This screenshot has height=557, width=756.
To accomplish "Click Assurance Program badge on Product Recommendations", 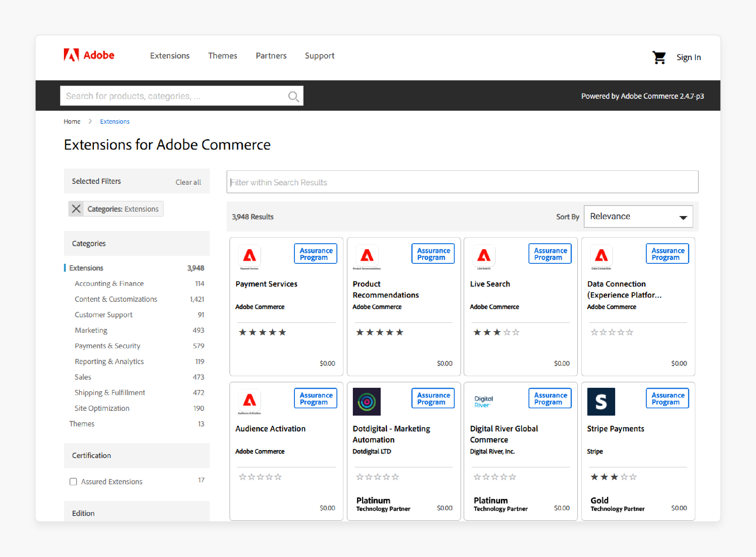I will 433,254.
